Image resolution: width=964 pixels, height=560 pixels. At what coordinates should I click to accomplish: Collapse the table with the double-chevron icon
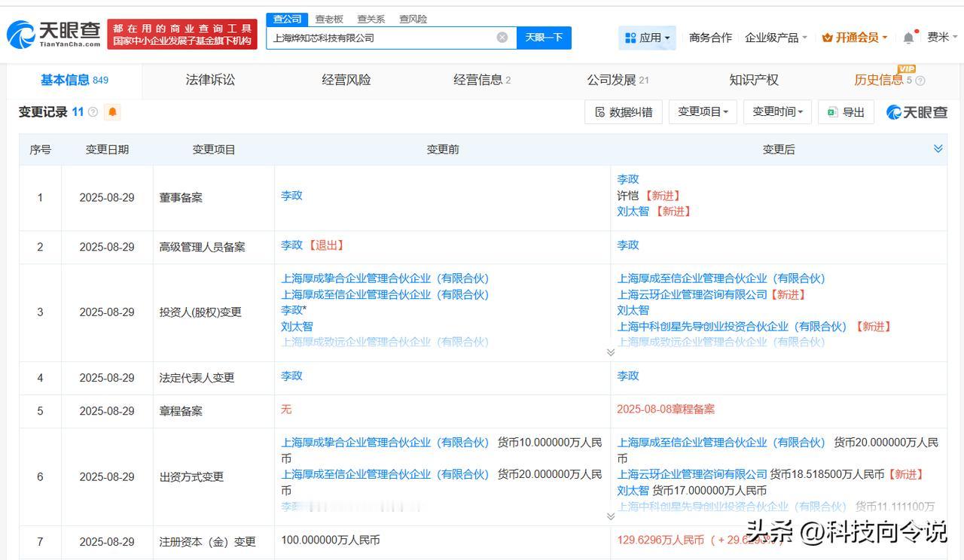[x=938, y=149]
